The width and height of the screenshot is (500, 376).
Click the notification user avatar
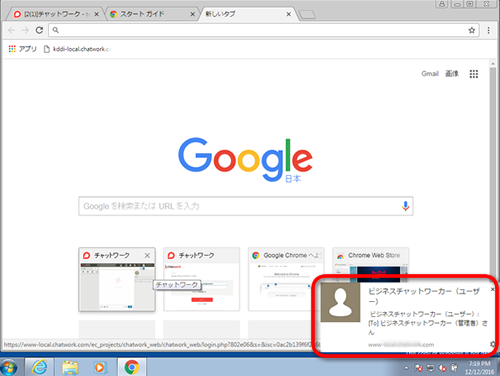point(340,302)
